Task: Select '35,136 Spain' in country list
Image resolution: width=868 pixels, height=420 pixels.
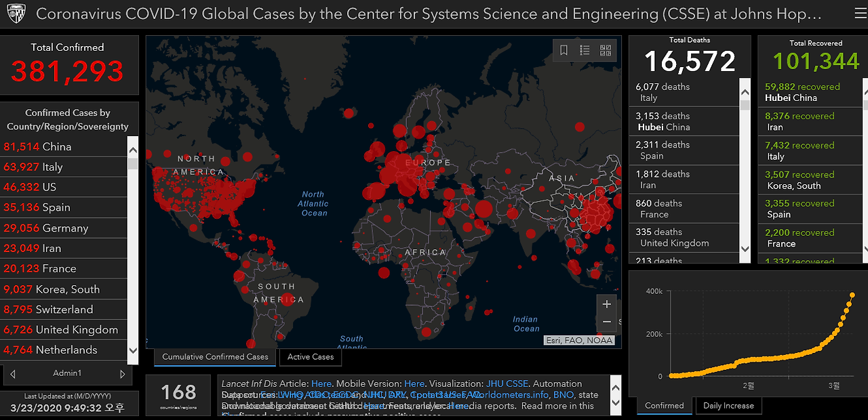Action: pos(64,207)
